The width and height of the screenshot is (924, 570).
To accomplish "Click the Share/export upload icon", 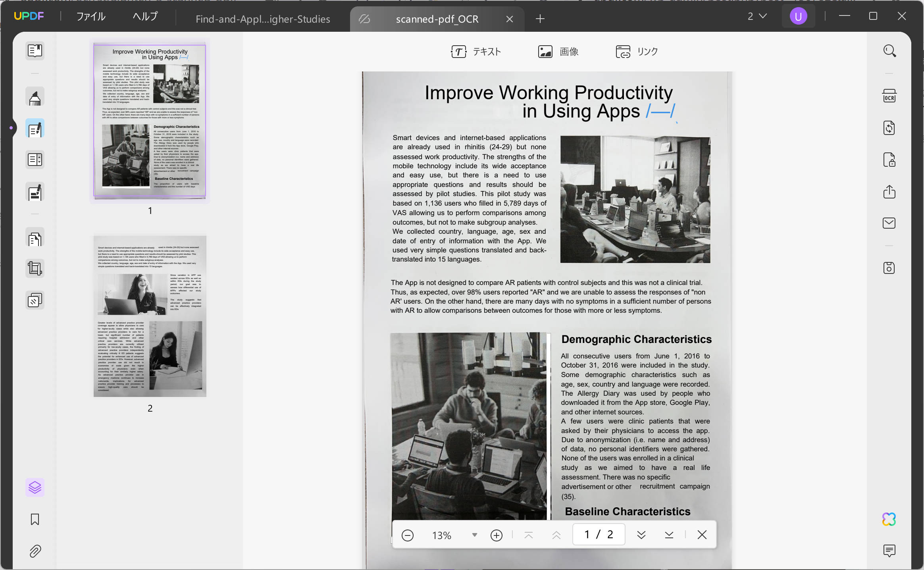I will (889, 192).
